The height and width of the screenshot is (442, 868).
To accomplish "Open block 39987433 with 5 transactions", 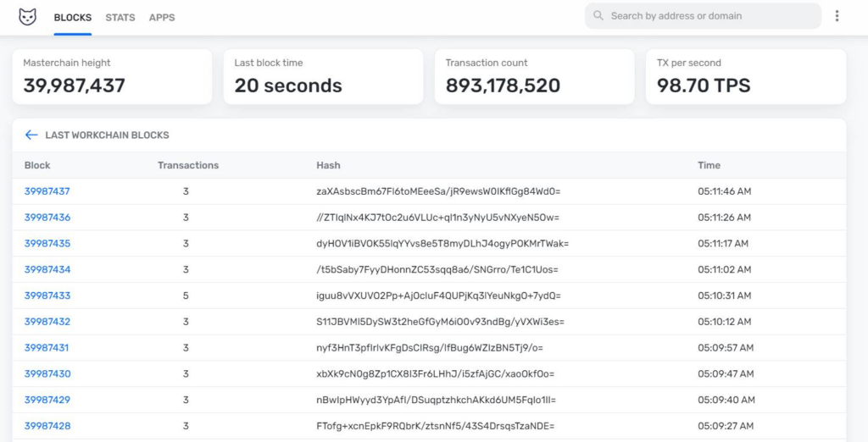I will pyautogui.click(x=47, y=296).
